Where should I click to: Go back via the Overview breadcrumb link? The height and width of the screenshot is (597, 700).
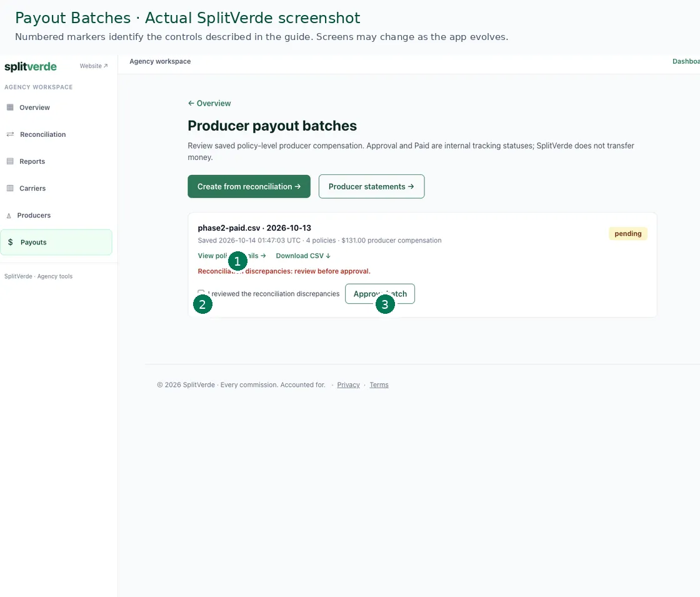point(209,103)
